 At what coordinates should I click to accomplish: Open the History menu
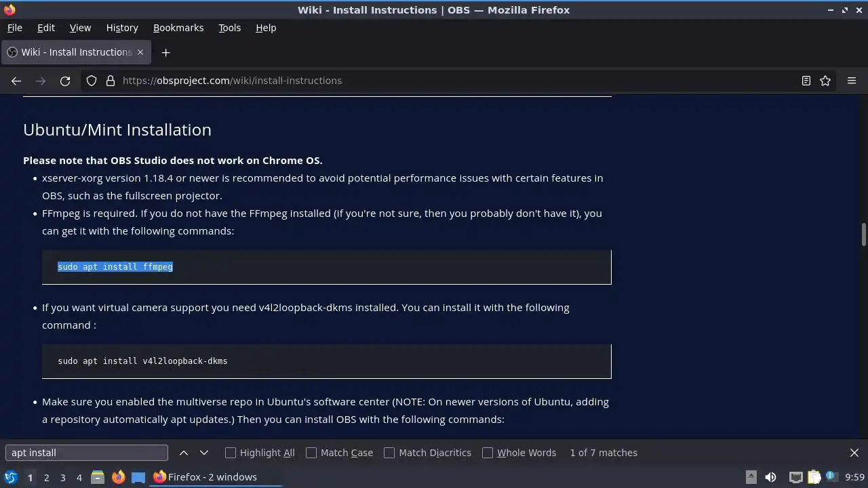(122, 28)
